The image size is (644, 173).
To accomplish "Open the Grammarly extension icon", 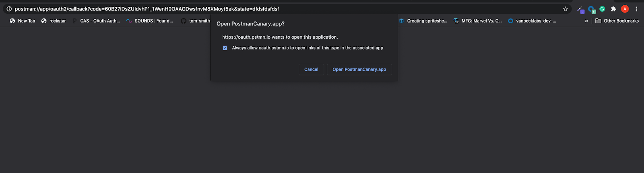I will [x=602, y=9].
